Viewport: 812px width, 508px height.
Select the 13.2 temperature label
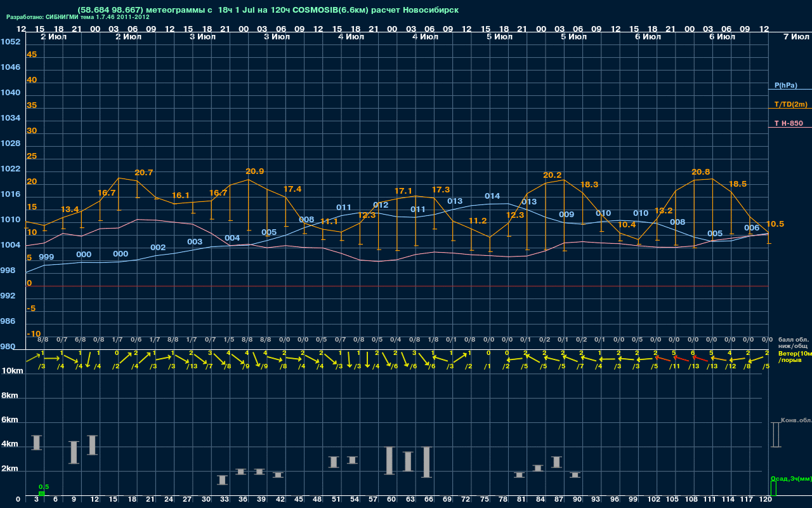coord(664,211)
